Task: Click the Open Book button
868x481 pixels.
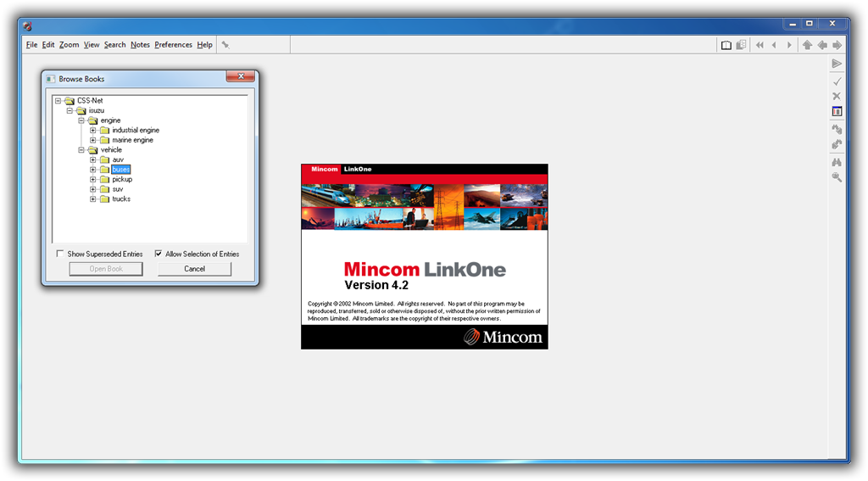Action: (106, 269)
